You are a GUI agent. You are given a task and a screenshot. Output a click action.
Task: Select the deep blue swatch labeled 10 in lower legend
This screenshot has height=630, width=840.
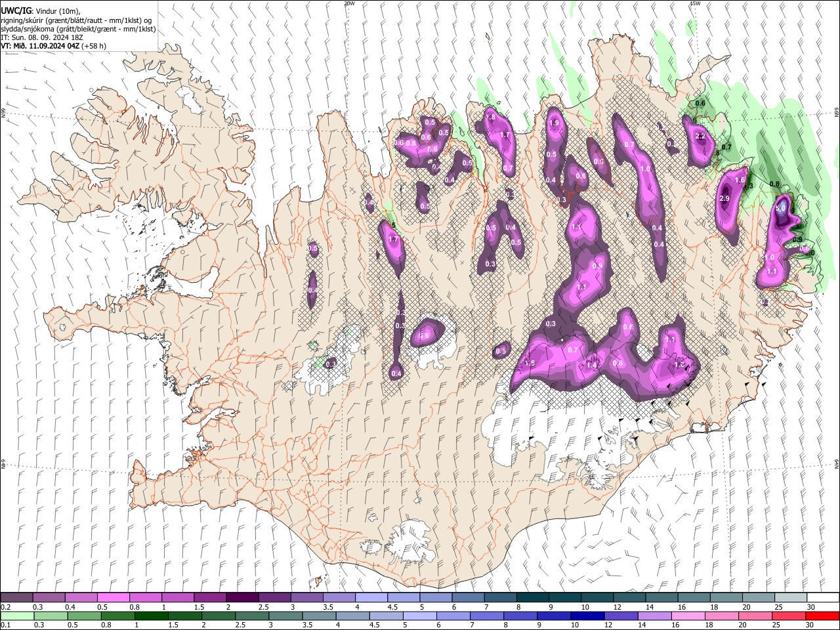pos(587,616)
